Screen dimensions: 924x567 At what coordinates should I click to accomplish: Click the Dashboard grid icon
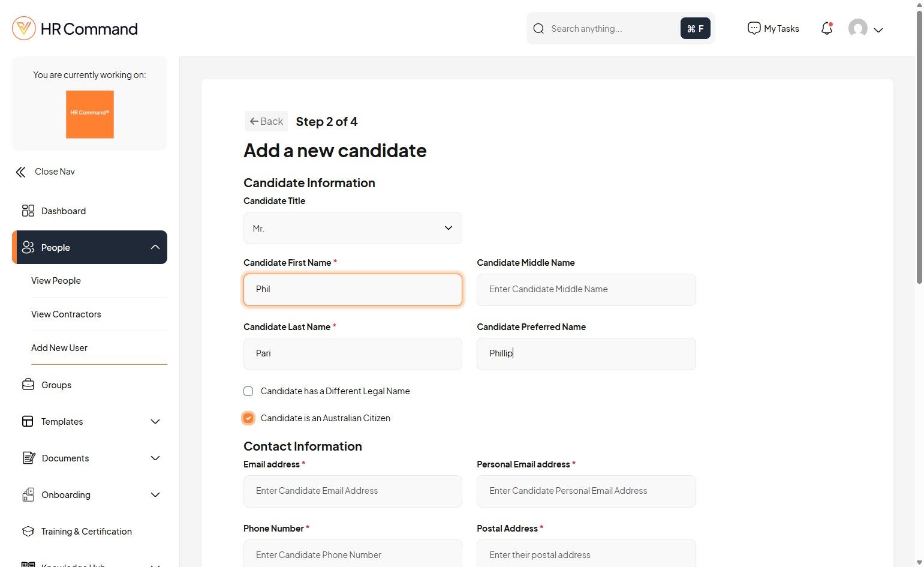[28, 211]
